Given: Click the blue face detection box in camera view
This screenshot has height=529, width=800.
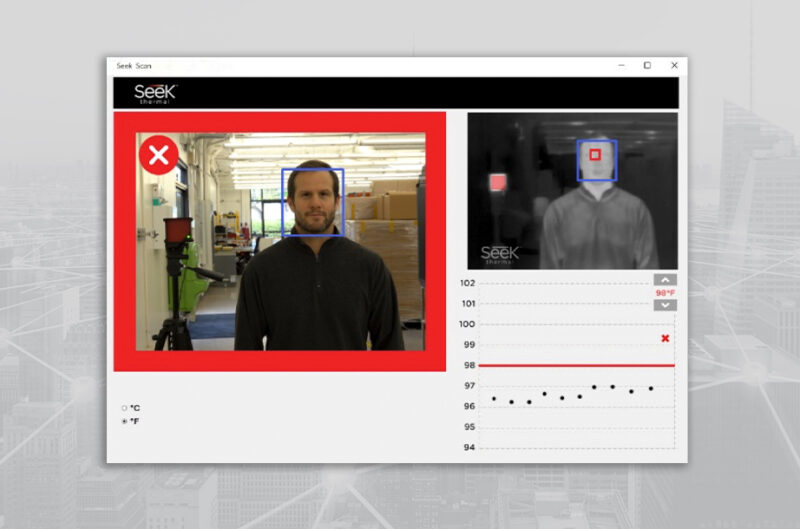Looking at the screenshot, I should click(313, 202).
